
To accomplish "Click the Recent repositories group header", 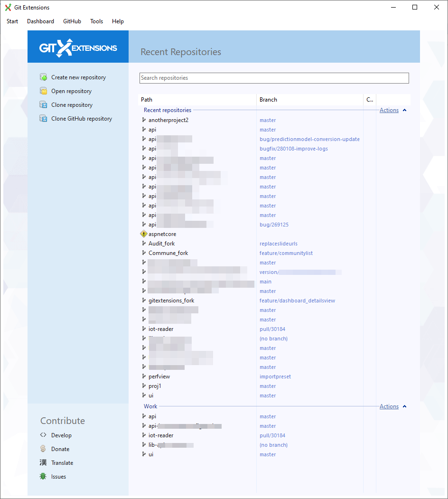I will [x=168, y=110].
